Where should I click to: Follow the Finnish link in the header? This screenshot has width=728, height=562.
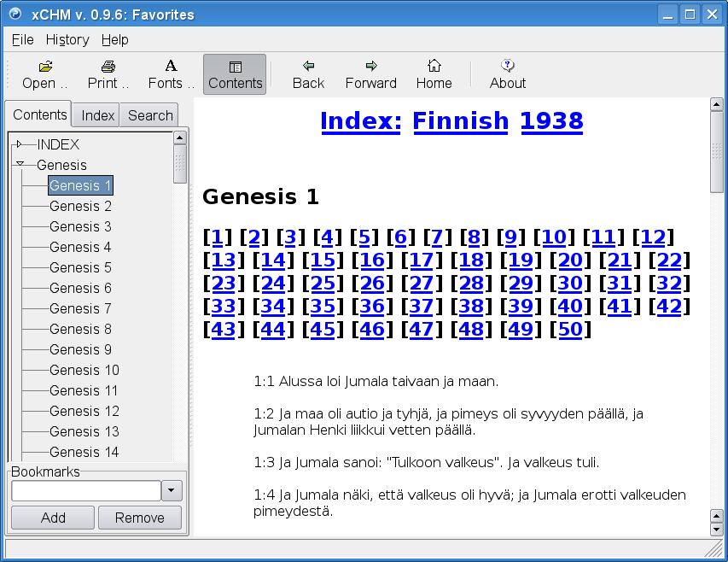tap(460, 121)
